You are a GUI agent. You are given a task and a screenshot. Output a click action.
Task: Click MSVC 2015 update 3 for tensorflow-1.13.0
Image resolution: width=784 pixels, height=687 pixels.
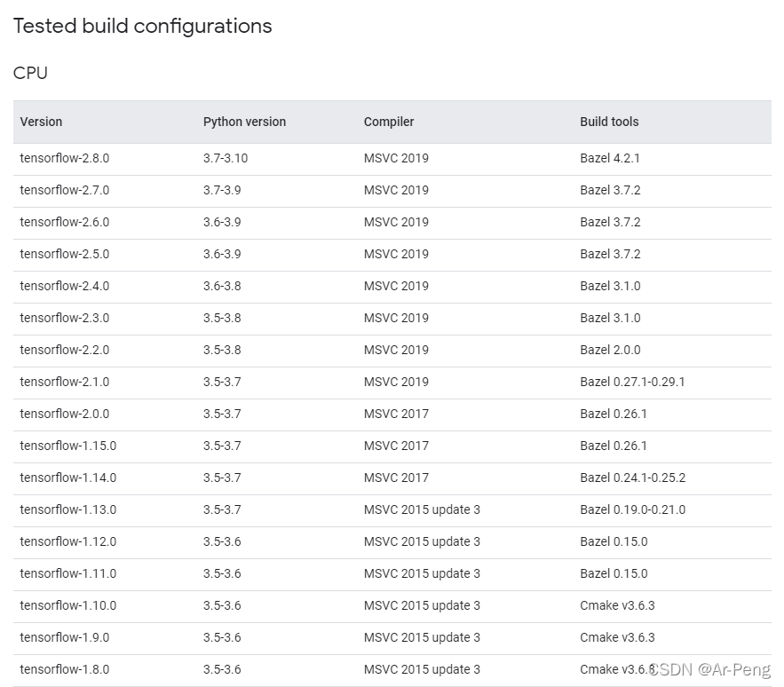[x=422, y=510]
